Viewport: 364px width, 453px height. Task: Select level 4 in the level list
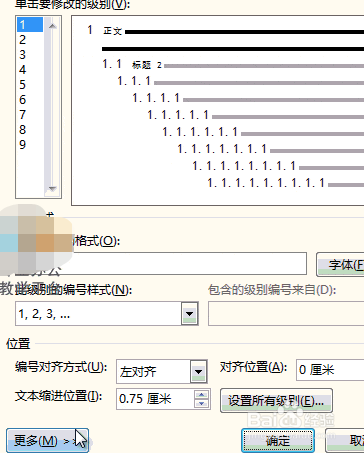pos(30,70)
